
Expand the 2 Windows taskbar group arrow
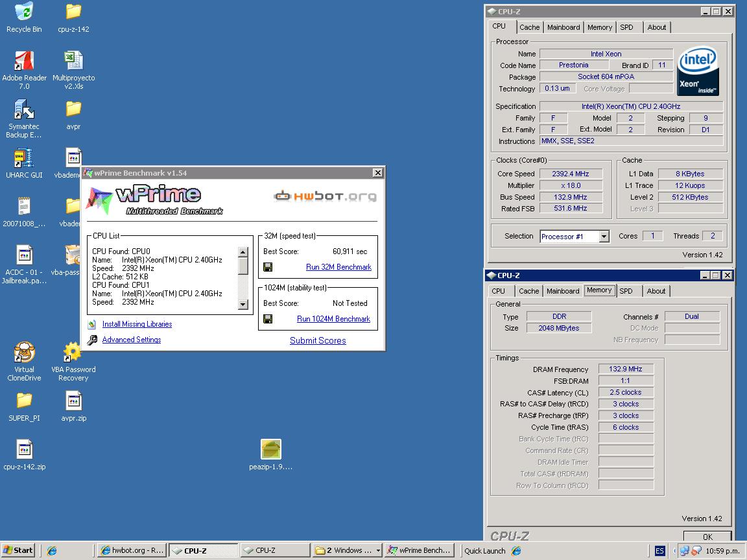(x=378, y=550)
